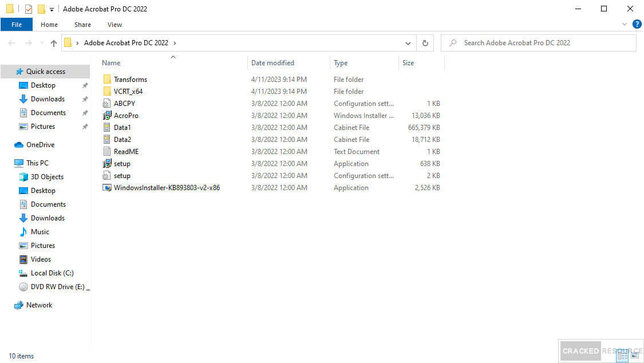Click the 13,036 KB size cell
644x363 pixels.
click(x=425, y=116)
